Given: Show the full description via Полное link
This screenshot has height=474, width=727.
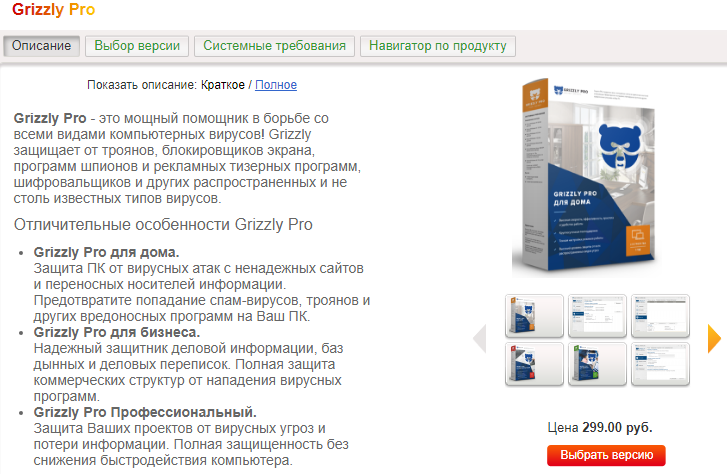Looking at the screenshot, I should click(x=276, y=85).
